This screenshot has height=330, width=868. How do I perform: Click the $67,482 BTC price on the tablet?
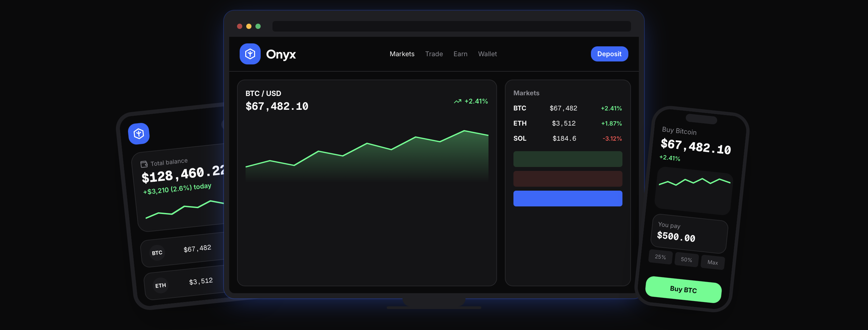197,249
